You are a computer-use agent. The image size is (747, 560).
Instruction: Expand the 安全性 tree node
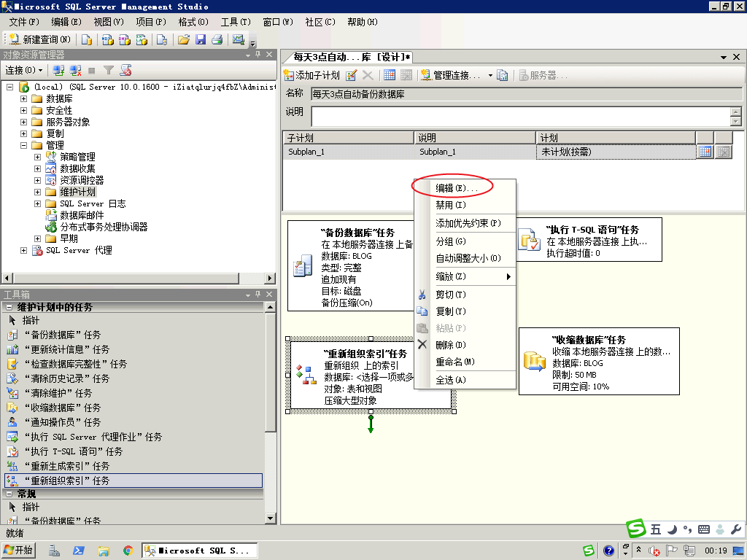click(x=23, y=111)
